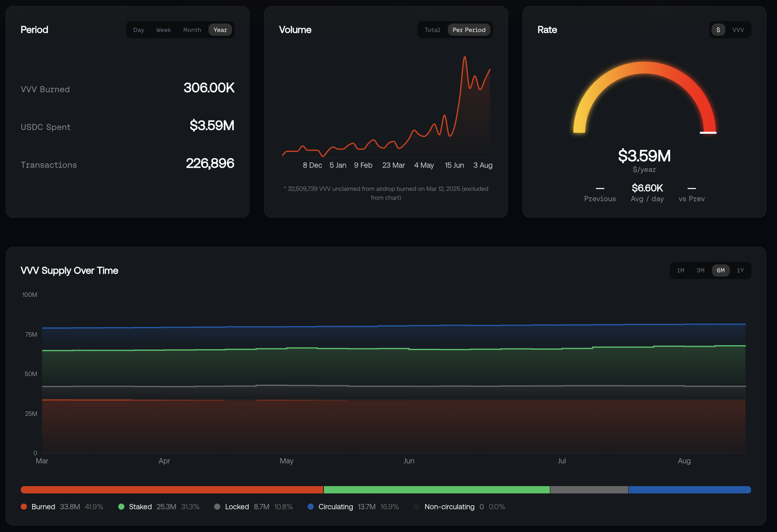Click the Locked gray legend dot
This screenshot has height=532, width=777.
217,507
